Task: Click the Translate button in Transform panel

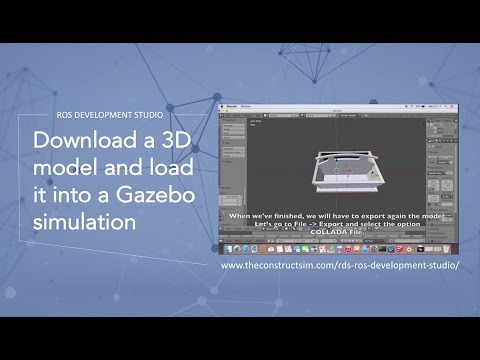Action: pos(234,126)
